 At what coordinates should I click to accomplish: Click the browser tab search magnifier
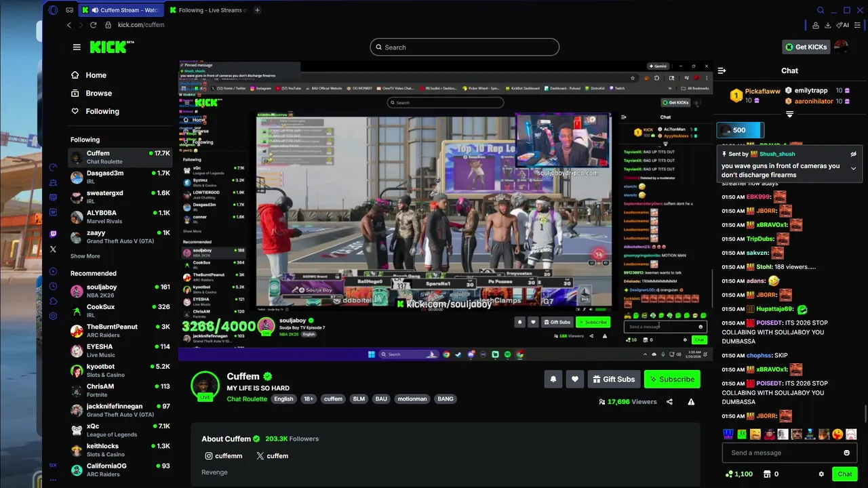pos(821,10)
